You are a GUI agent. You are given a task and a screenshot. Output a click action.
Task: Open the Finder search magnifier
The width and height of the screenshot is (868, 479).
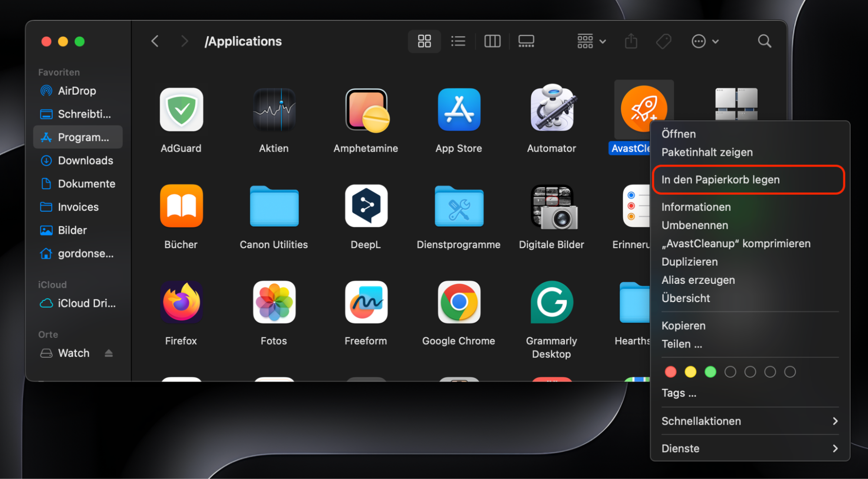coord(765,41)
